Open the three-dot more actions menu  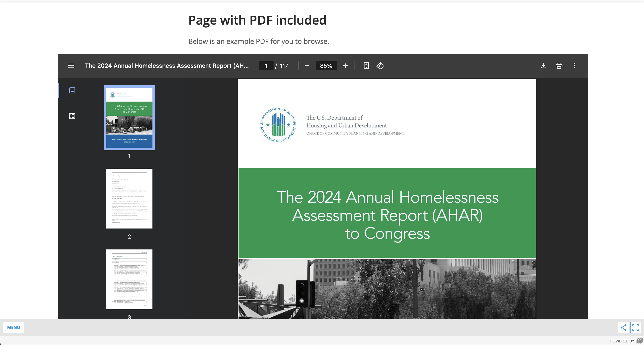point(574,66)
